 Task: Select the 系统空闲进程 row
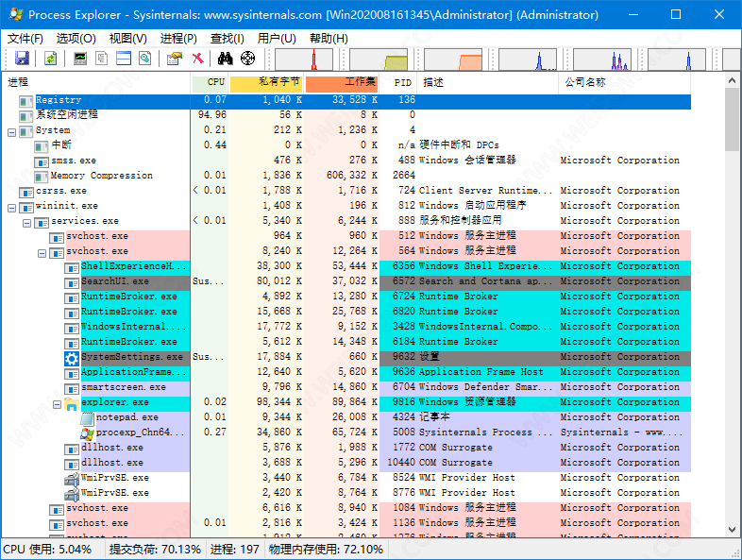tap(346, 114)
